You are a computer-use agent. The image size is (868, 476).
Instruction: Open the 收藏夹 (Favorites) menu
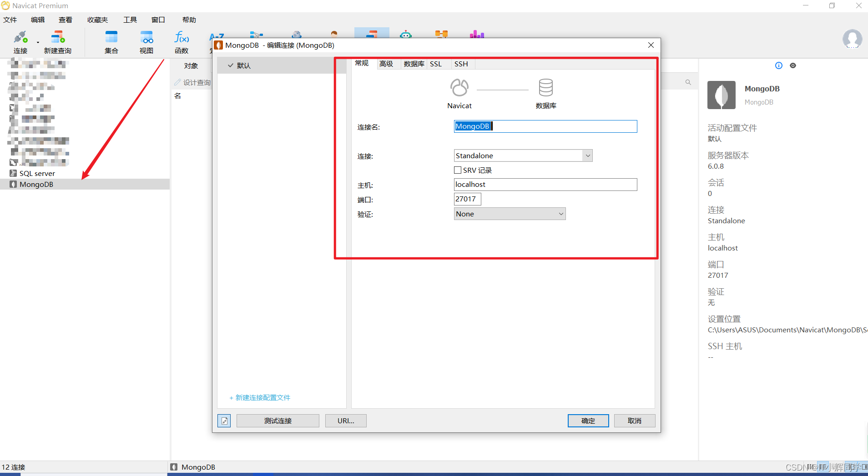coord(98,20)
